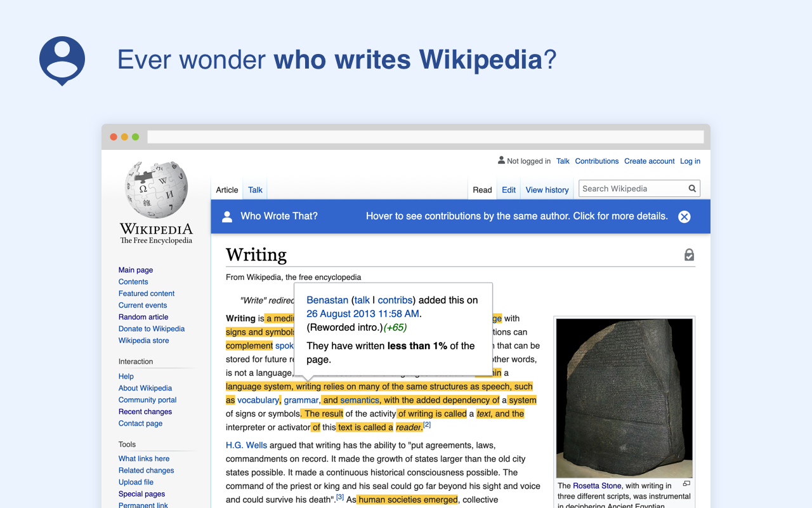Click the search magnifying glass icon
Viewport: 812px width, 508px height.
pos(691,189)
